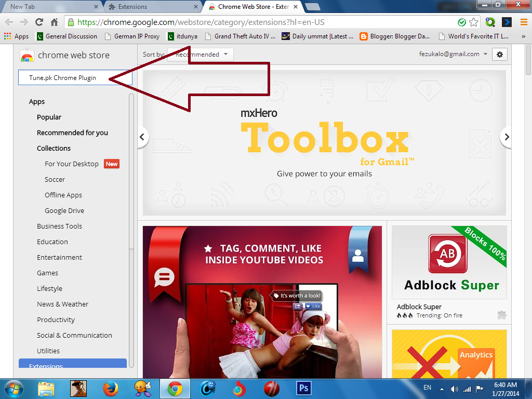Choose the Education category
Viewport: 532px width, 399px height.
[52, 242]
